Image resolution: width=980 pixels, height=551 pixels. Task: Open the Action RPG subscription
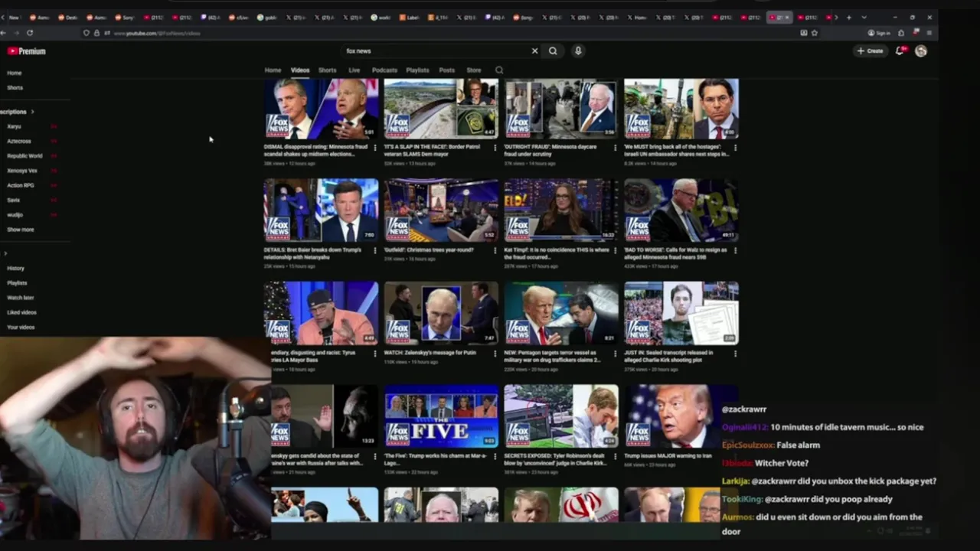(21, 186)
